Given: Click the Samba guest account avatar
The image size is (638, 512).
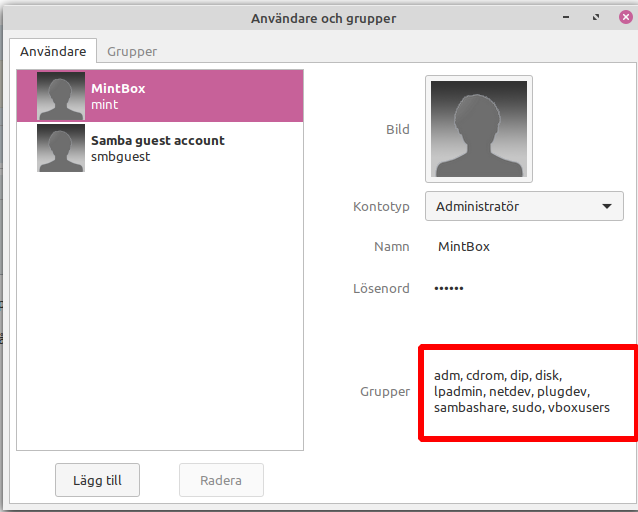Looking at the screenshot, I should tap(60, 148).
